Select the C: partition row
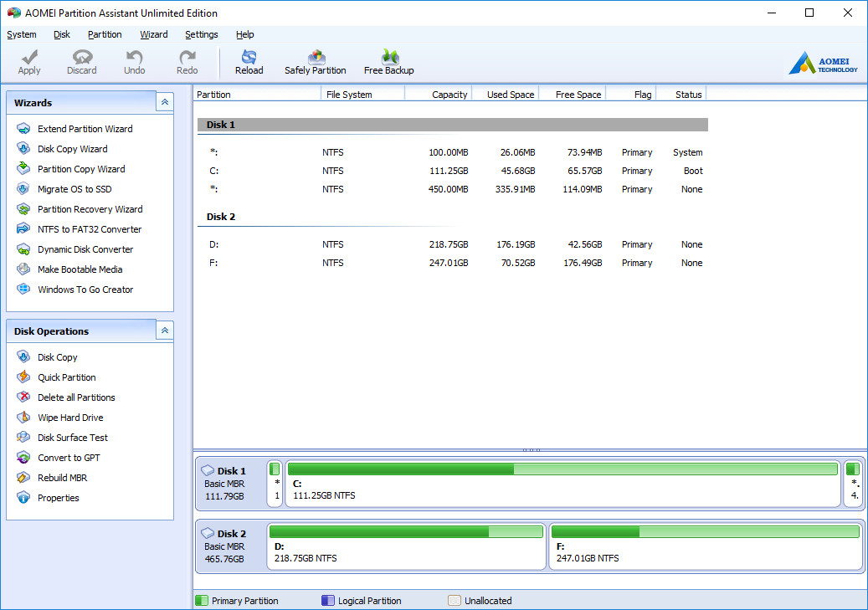This screenshot has width=868, height=610. (x=452, y=171)
